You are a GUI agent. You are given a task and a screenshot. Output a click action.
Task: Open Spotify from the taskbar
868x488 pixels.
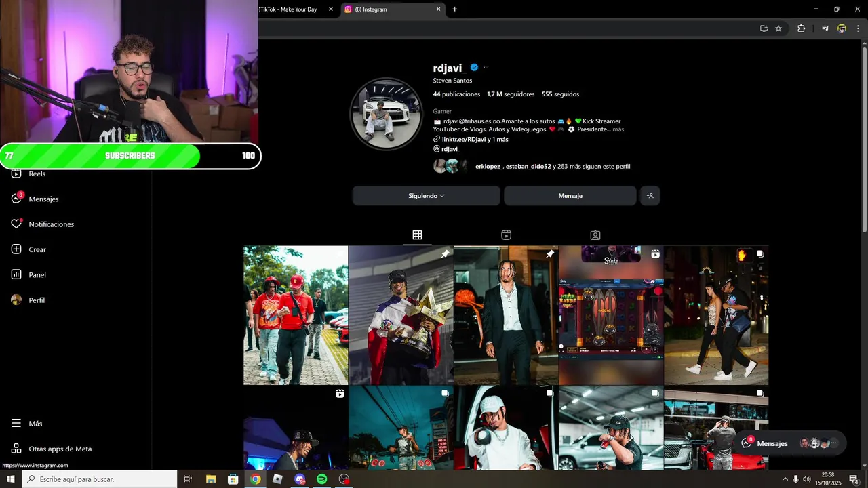pos(322,479)
